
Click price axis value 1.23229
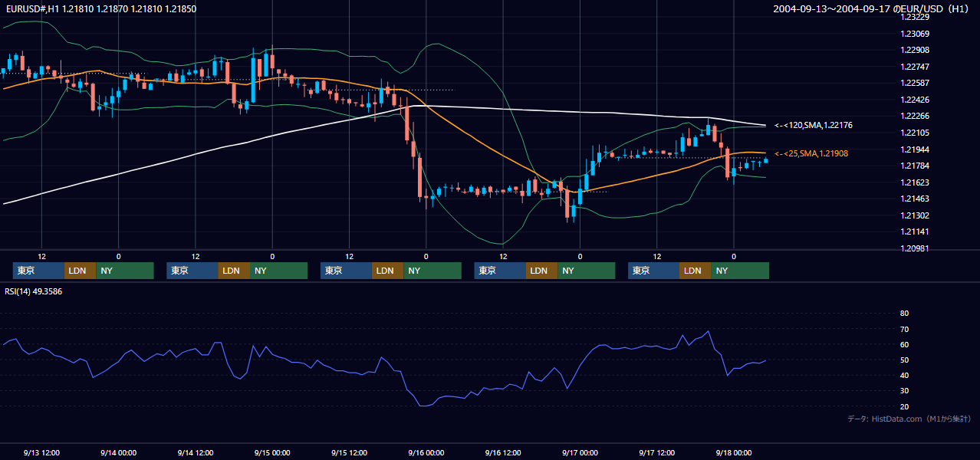point(915,17)
